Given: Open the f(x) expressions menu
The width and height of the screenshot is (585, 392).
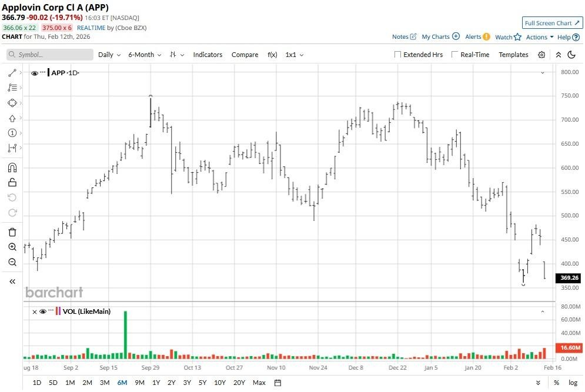Looking at the screenshot, I should point(272,55).
